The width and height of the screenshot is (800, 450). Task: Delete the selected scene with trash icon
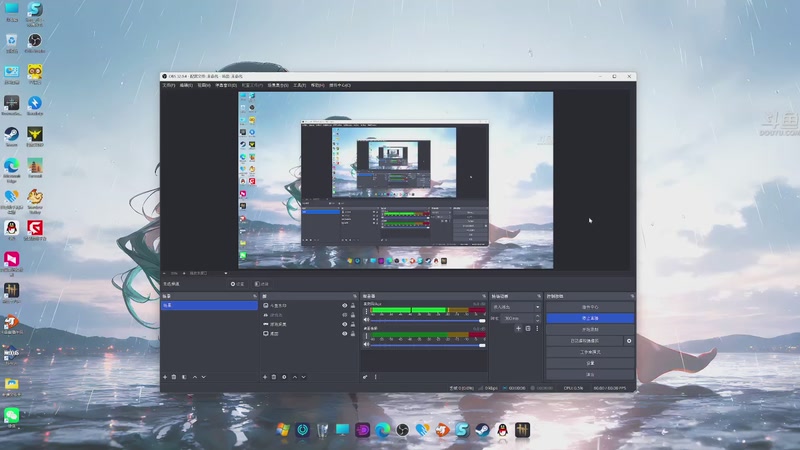[x=174, y=377]
